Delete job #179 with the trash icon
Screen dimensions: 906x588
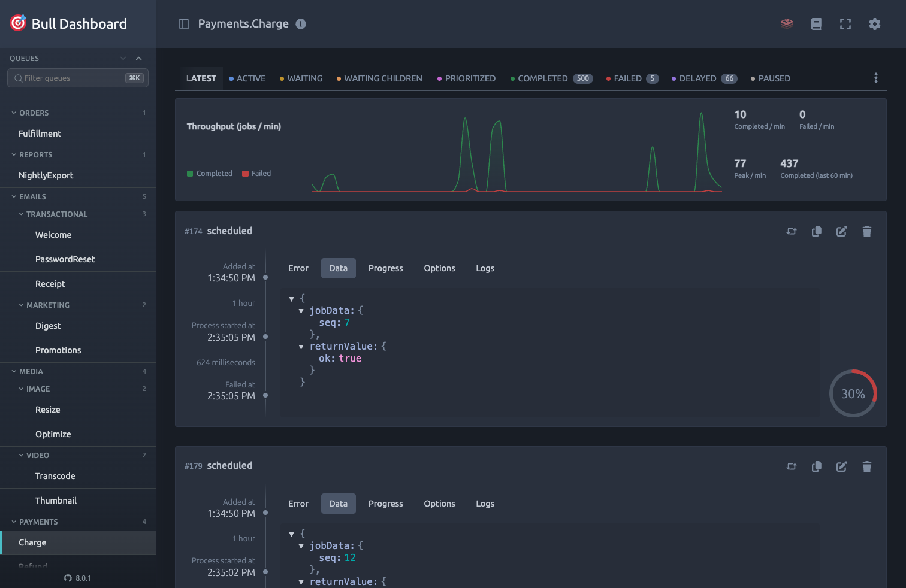[867, 466]
